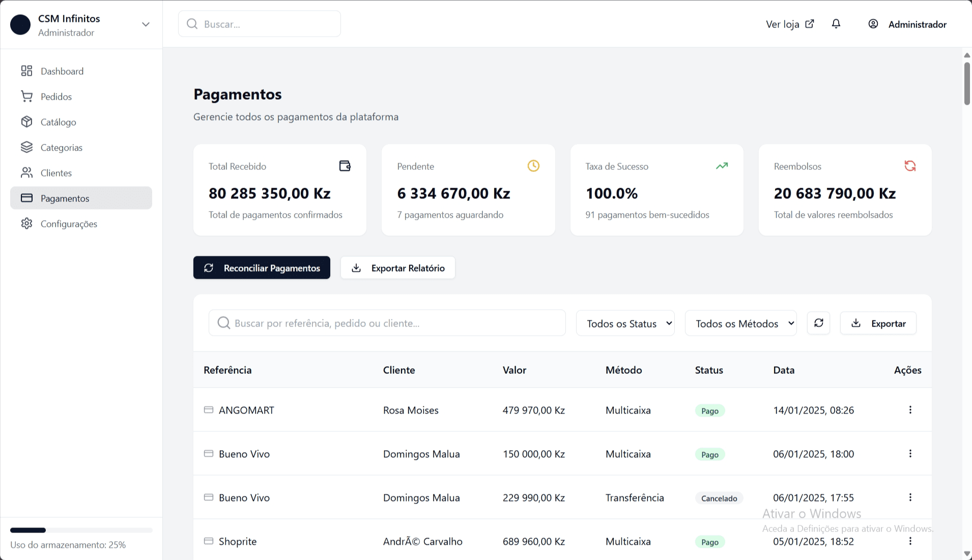Select Categorias in the sidebar
Screen dimensions: 972x560
coord(81,147)
